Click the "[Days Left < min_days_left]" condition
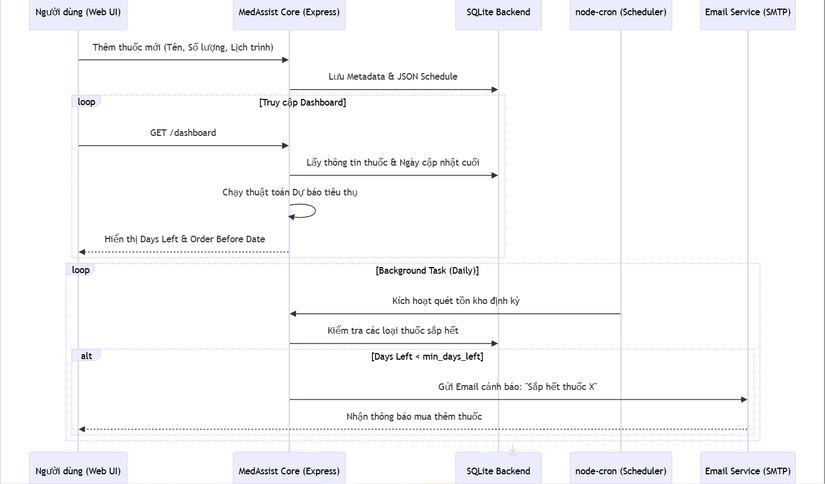 point(427,357)
